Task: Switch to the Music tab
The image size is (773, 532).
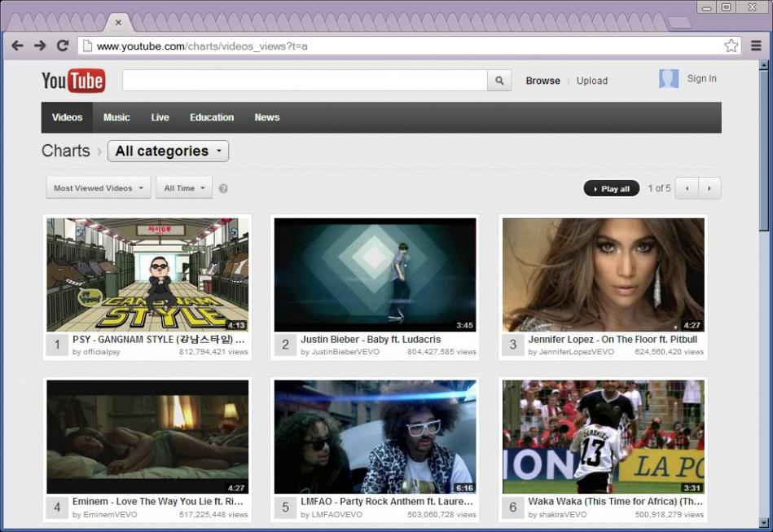Action: click(116, 117)
